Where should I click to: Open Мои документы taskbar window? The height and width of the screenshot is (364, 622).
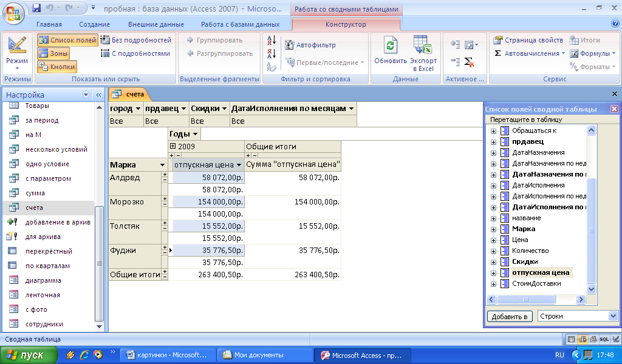(x=265, y=356)
